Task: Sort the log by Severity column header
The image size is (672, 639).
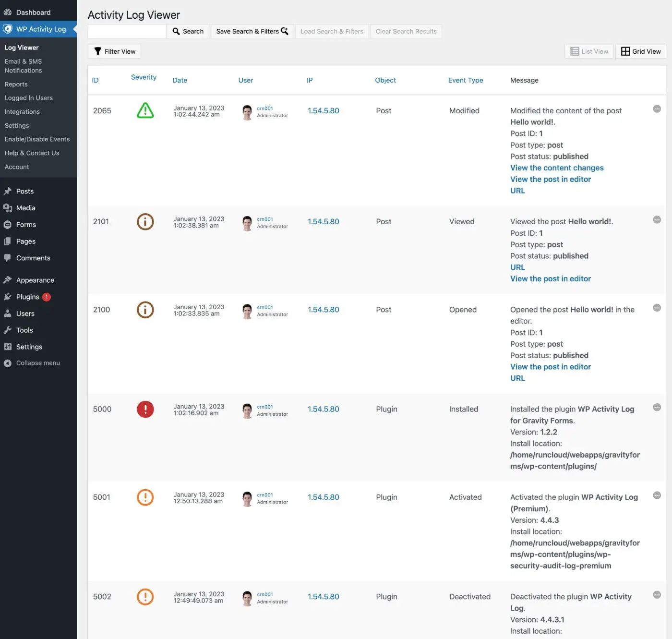Action: pos(144,77)
